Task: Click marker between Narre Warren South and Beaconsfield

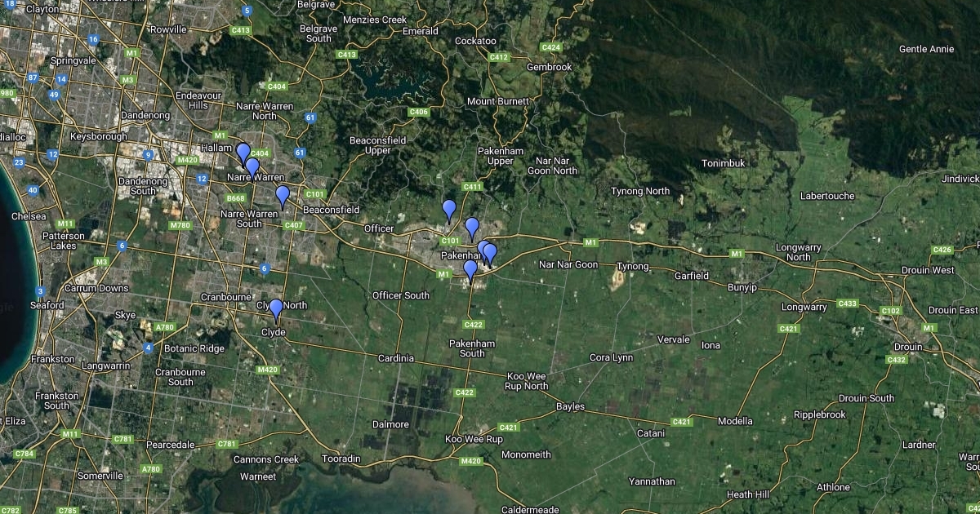Action: tap(283, 195)
